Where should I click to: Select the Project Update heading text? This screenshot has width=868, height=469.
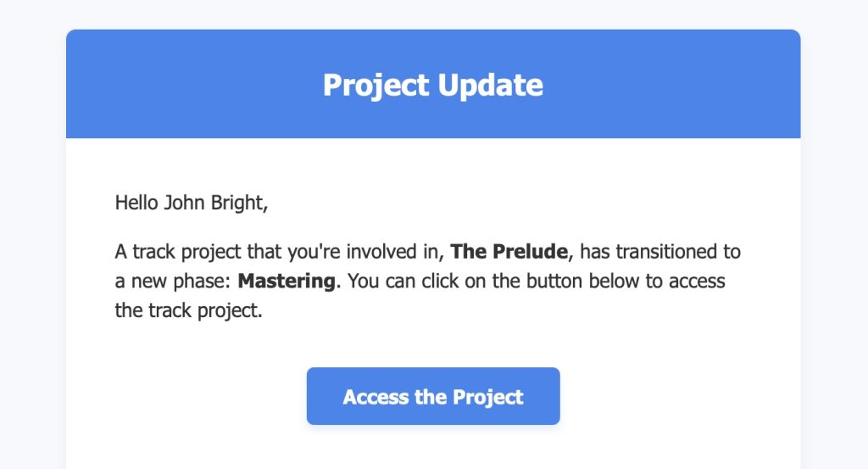[433, 86]
